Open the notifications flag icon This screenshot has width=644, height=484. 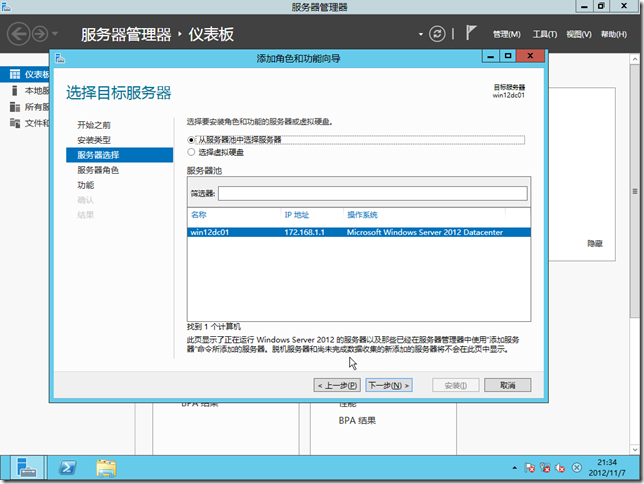point(471,33)
